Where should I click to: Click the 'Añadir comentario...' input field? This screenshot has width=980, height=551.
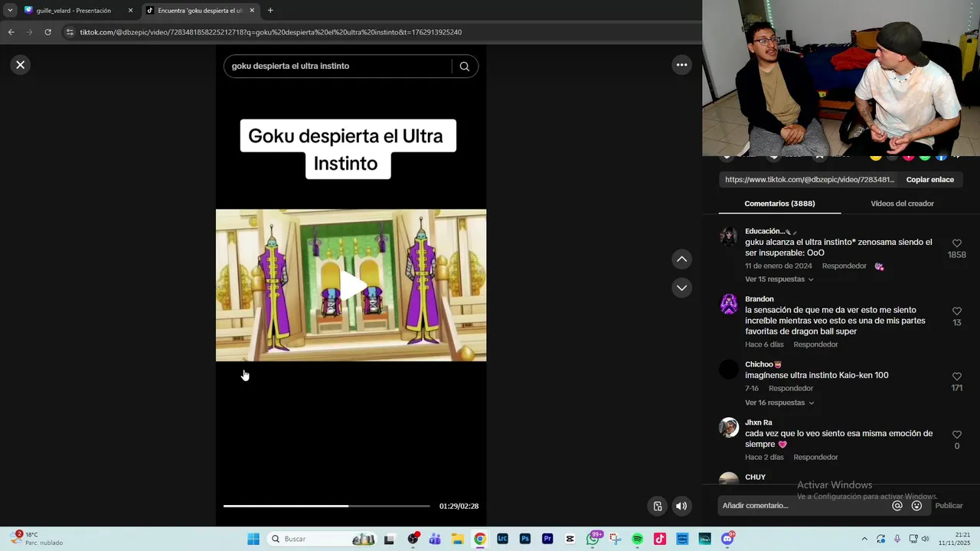803,506
